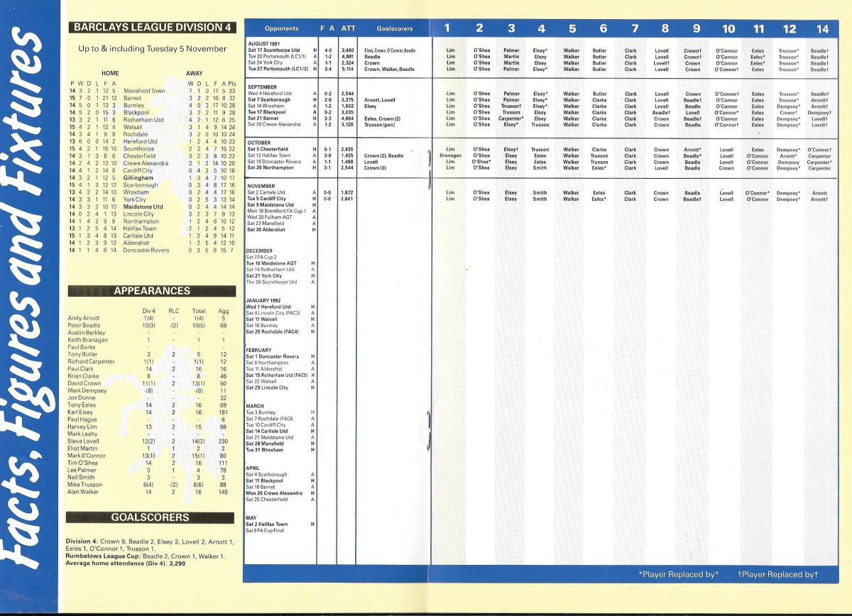Select the "SEPTEMBER" month heading
Image resolution: width=852 pixels, height=616 pixels.
[263, 87]
